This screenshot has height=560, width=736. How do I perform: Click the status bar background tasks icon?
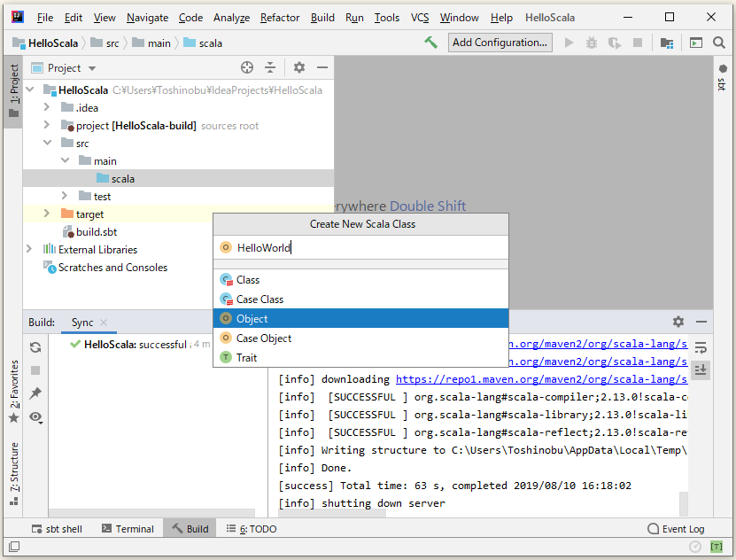pyautogui.click(x=695, y=547)
